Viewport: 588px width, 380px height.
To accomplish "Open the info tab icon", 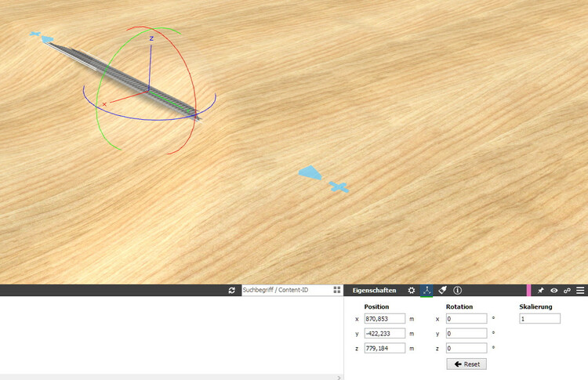I will [458, 291].
